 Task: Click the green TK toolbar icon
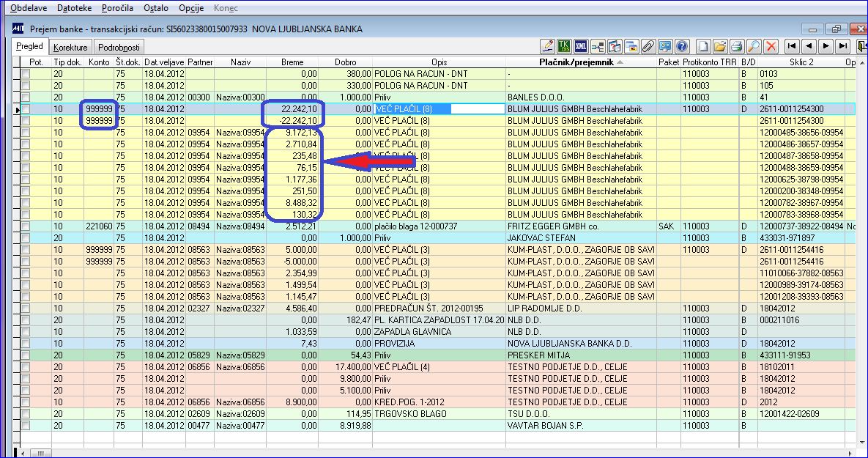(x=564, y=46)
